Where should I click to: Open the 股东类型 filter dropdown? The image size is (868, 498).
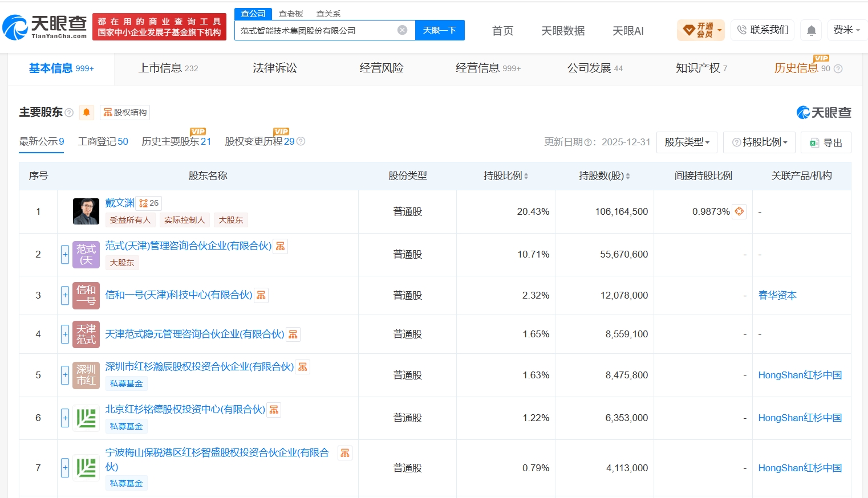[687, 142]
